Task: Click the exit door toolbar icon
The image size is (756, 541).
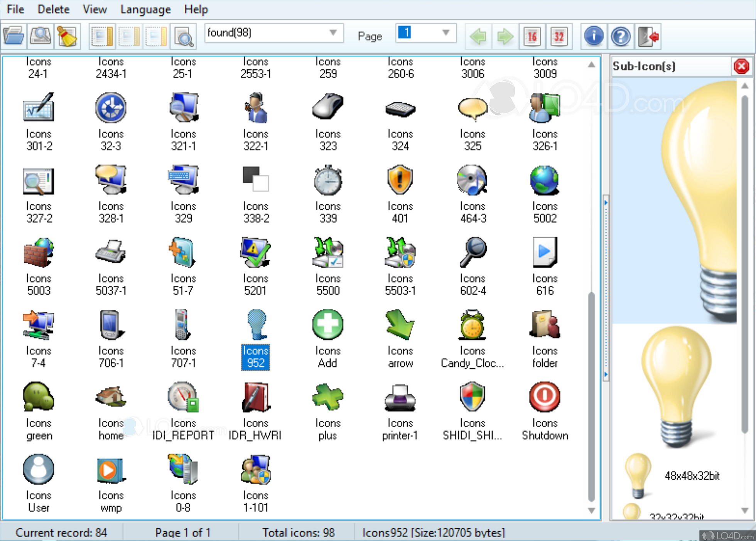Action: (x=648, y=36)
